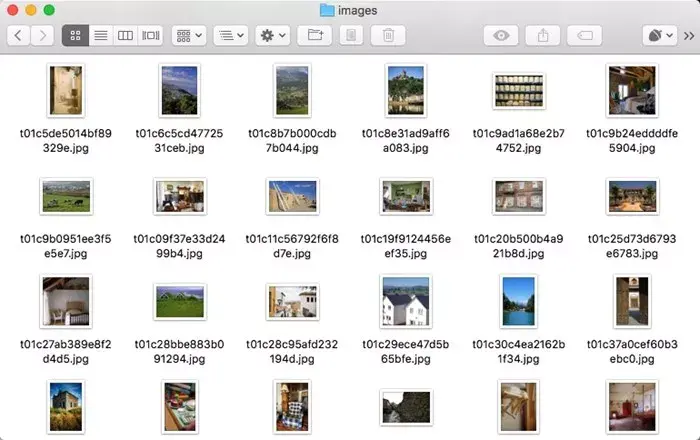Create a new folder

pos(315,35)
